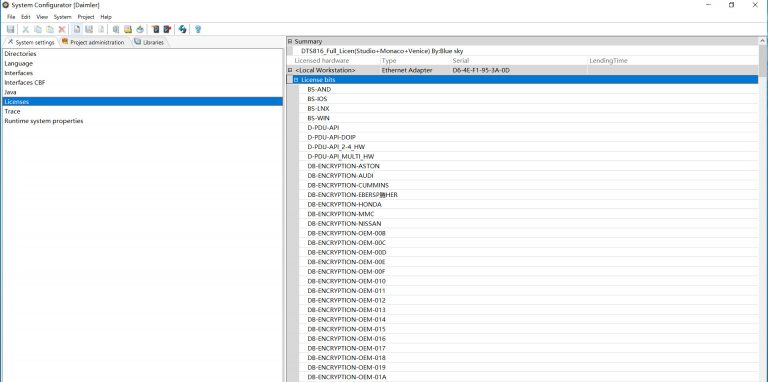Select the BS-LNX license bit

tap(528, 108)
